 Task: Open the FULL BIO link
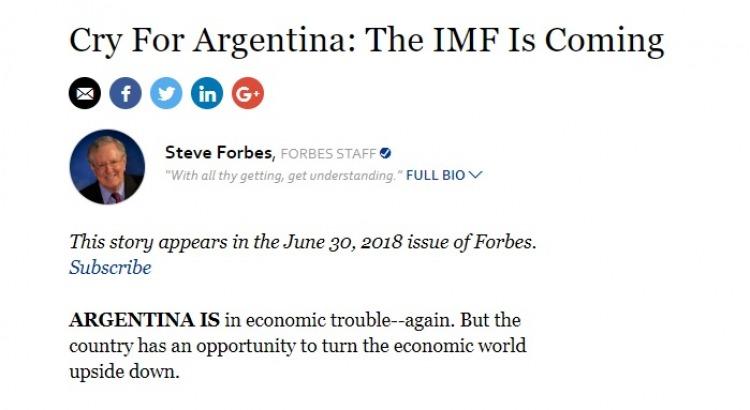[x=435, y=176]
